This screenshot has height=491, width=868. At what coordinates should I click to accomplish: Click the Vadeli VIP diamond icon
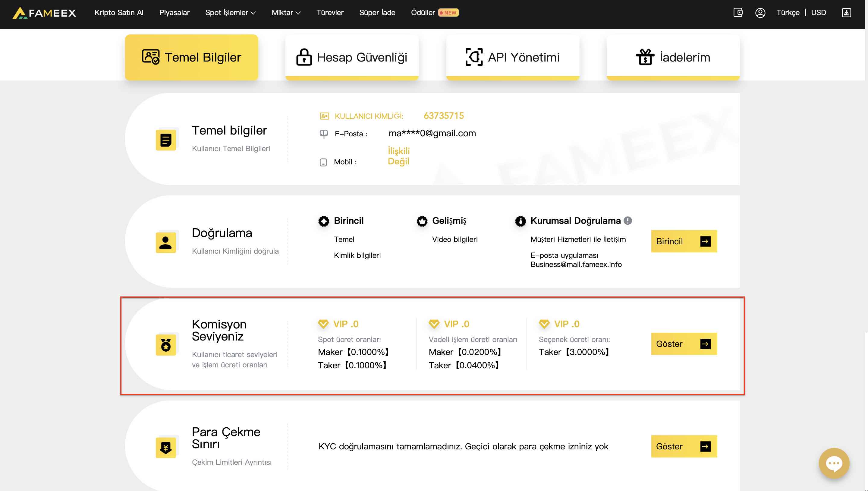(x=434, y=324)
